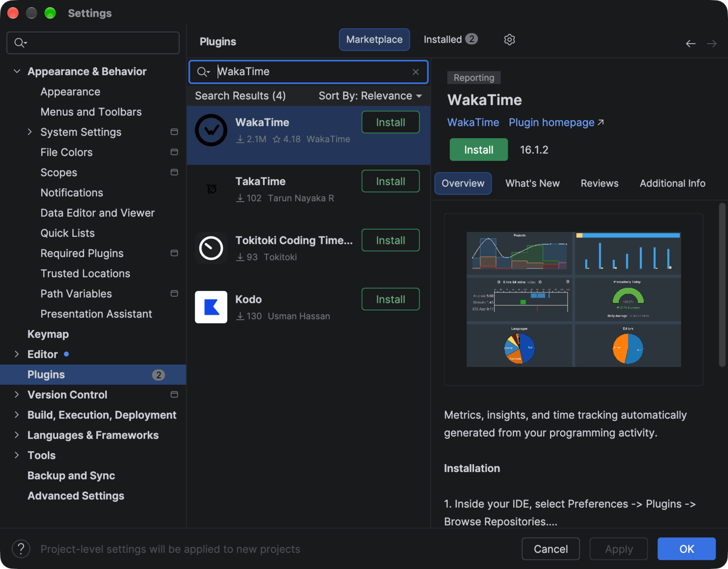Select Tokitoki clock plugin icon

coord(211,248)
